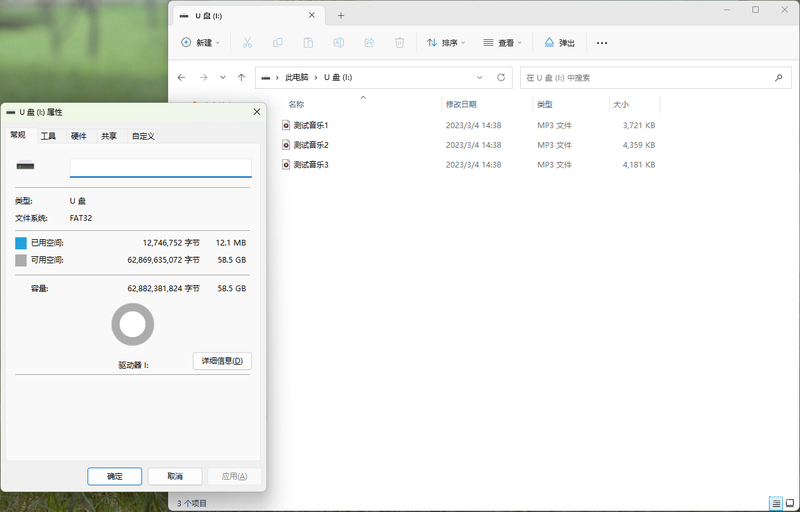800x512 pixels.
Task: Click 确定 to confirm properties
Action: point(115,476)
